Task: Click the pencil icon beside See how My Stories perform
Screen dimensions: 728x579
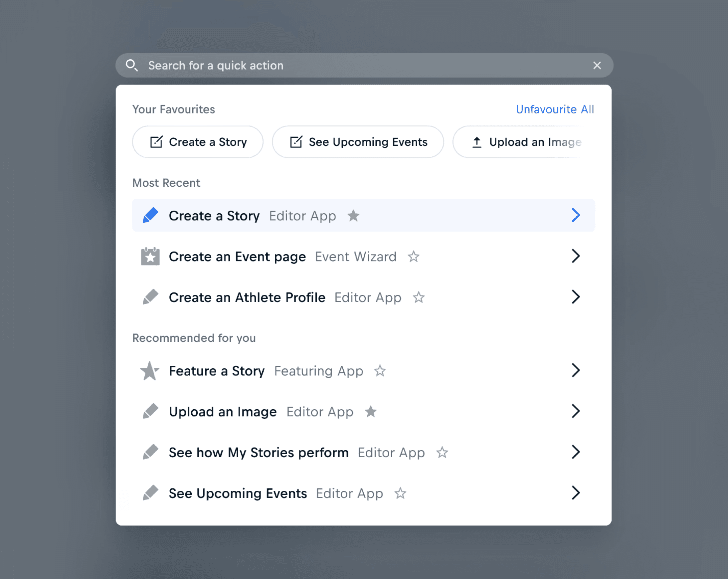Action: pos(150,452)
